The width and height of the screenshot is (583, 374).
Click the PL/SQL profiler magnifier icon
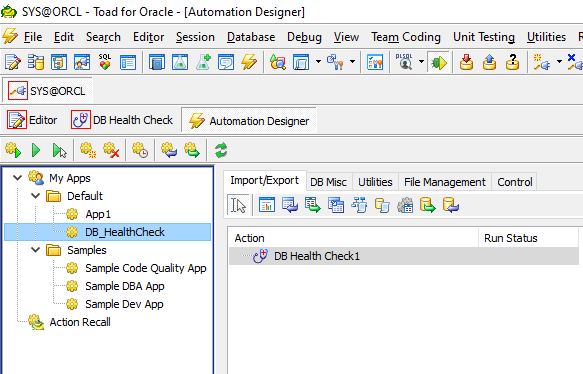(x=404, y=62)
